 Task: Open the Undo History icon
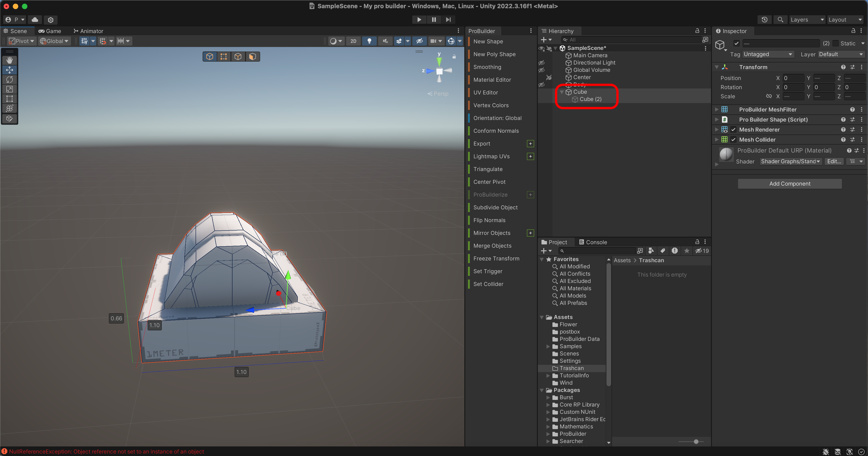coord(764,20)
